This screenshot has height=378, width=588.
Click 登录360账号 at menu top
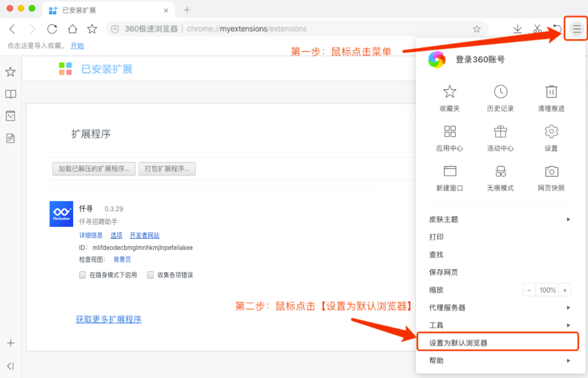(x=480, y=59)
